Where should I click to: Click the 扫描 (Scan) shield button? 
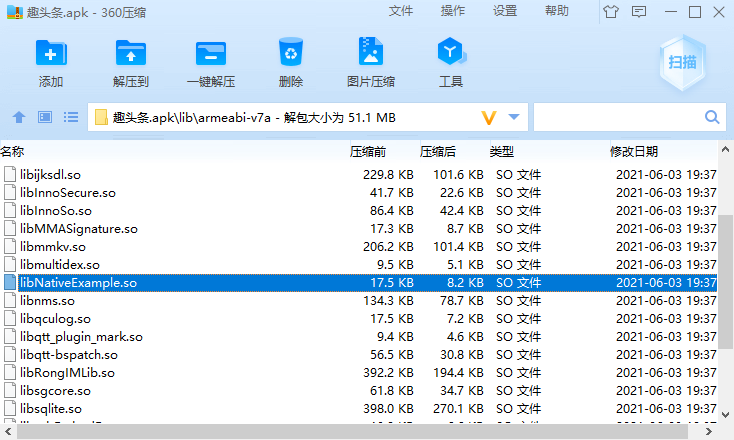tap(683, 62)
